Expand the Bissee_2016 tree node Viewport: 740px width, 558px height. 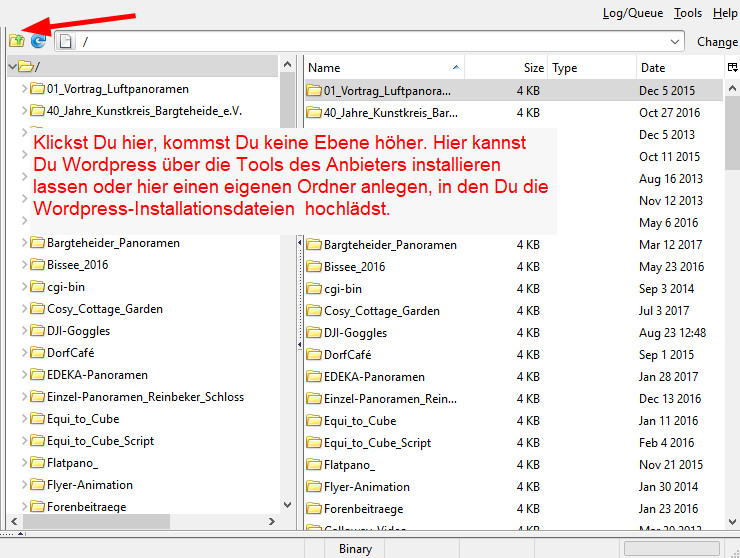click(24, 265)
